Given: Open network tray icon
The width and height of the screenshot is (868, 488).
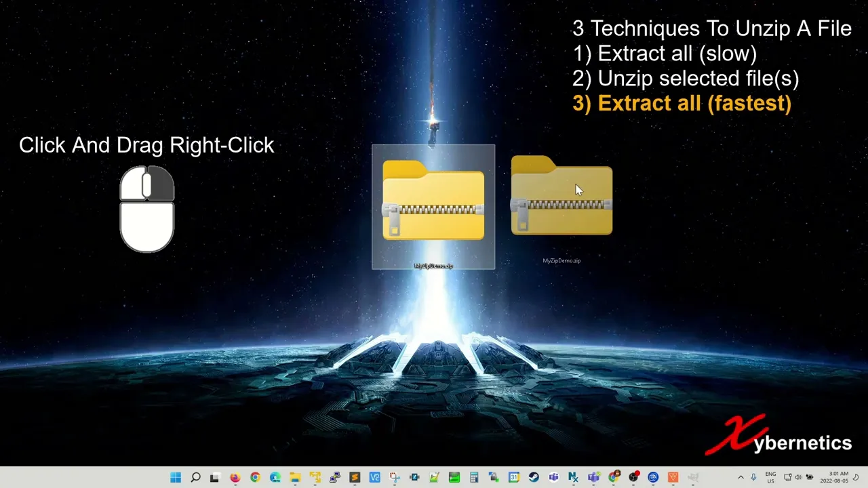Looking at the screenshot, I should (x=787, y=477).
